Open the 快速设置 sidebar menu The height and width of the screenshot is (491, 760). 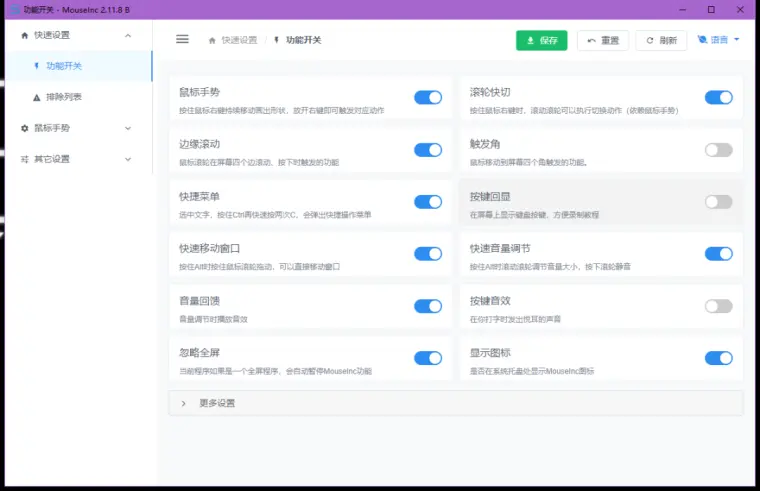click(x=79, y=35)
